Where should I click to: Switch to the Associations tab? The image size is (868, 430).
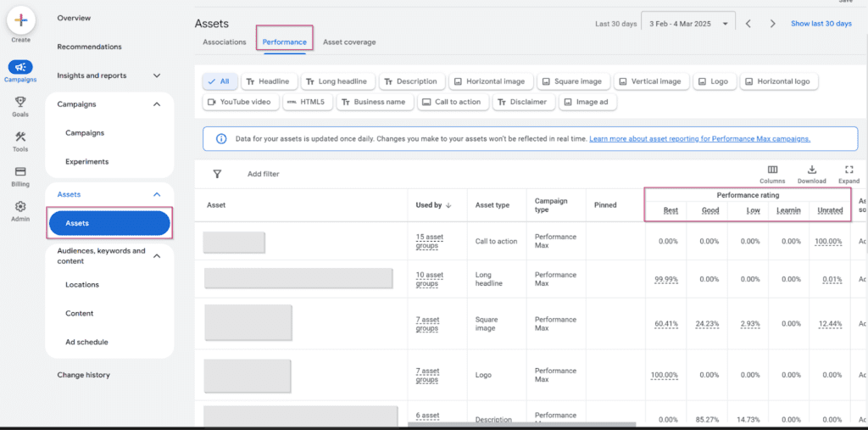click(224, 42)
